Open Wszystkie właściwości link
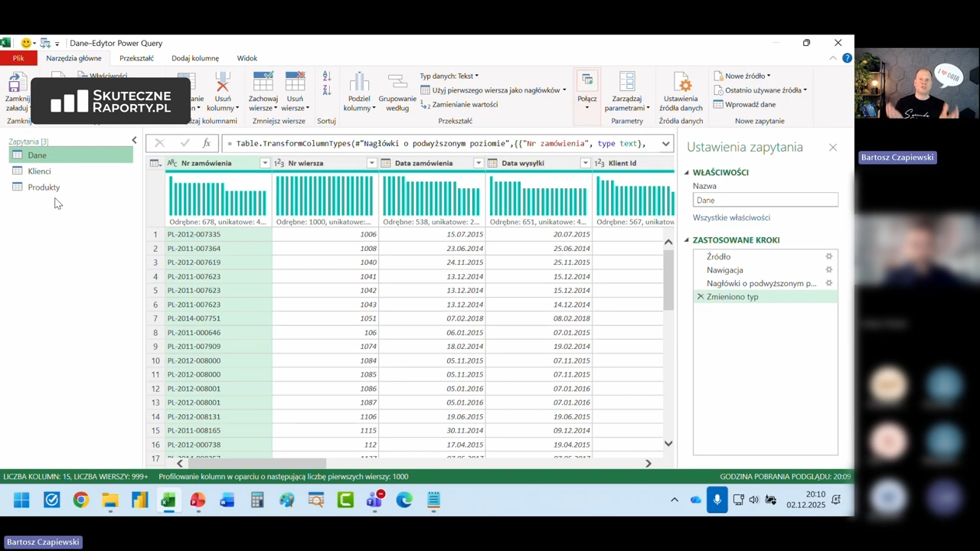This screenshot has height=551, width=980. pos(731,218)
